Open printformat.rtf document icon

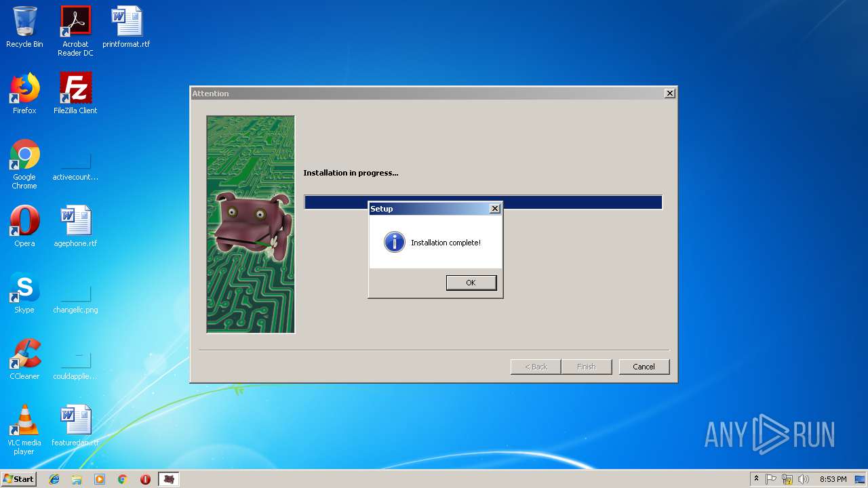[x=126, y=28]
